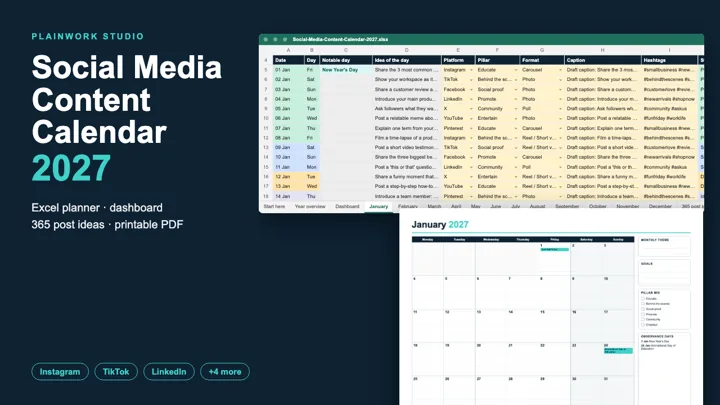Image resolution: width=720 pixels, height=405 pixels.
Task: Select the Caption header cell
Action: [602, 60]
